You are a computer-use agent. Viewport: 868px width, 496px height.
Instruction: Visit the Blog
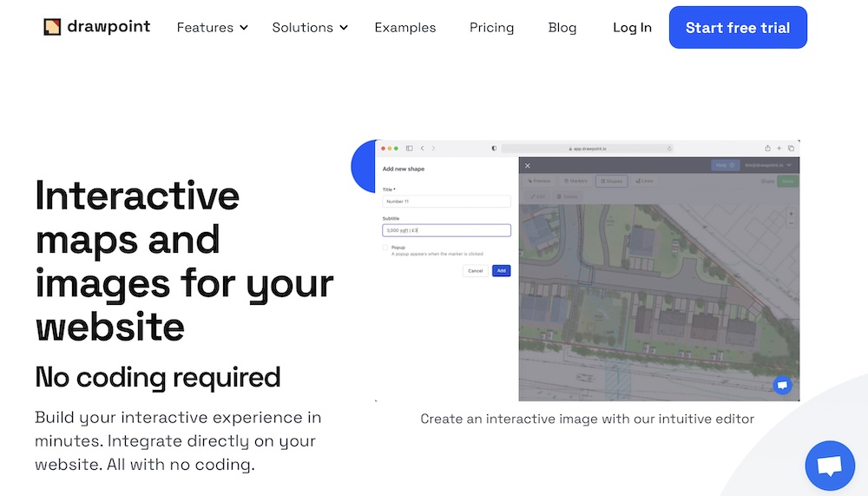tap(562, 27)
